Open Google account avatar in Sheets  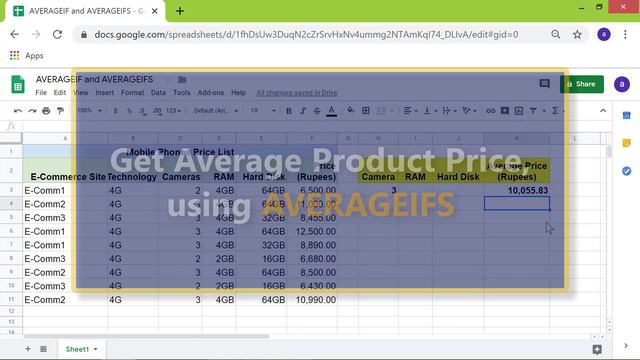622,84
